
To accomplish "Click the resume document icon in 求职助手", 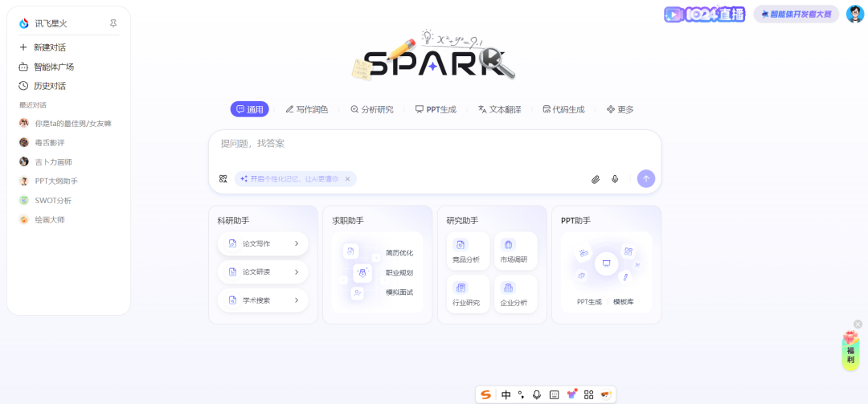I will point(350,252).
